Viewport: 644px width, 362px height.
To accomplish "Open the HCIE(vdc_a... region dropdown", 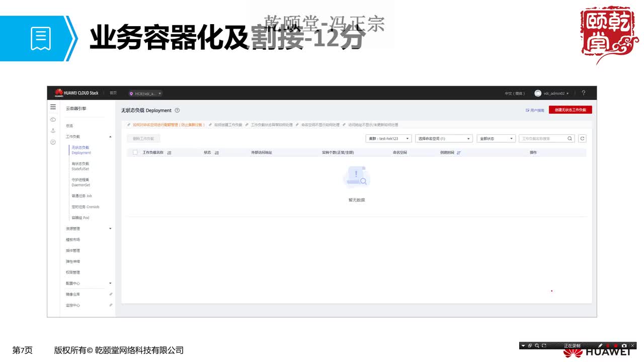I will (x=145, y=94).
